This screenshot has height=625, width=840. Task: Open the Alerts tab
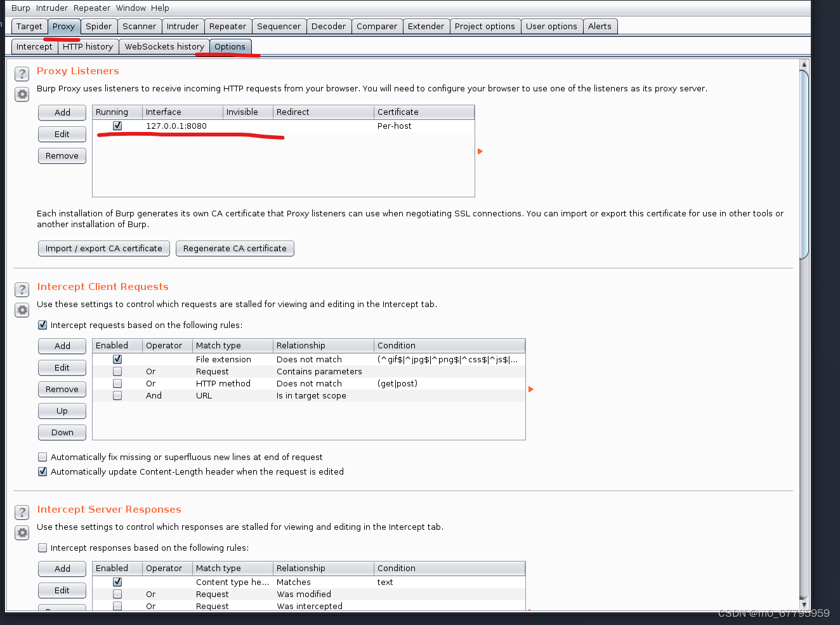[x=600, y=26]
